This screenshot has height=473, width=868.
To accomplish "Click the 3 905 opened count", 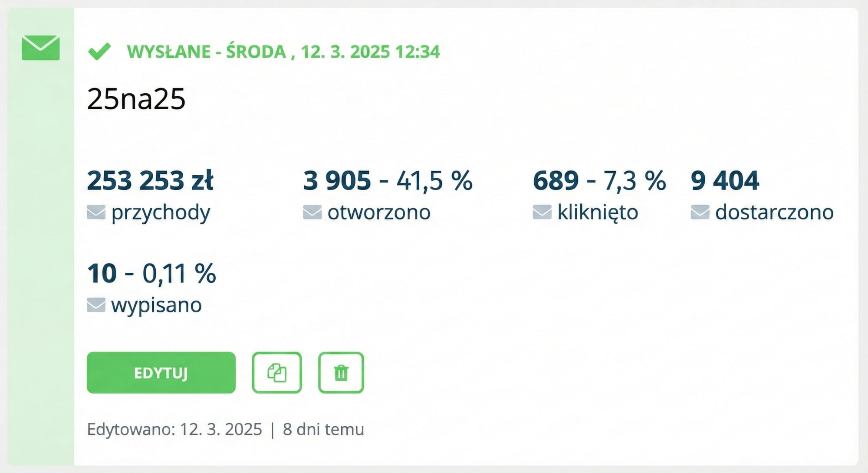I will click(x=338, y=181).
